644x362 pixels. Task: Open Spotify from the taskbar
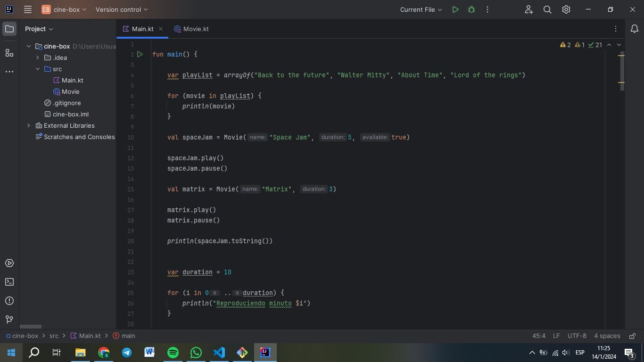173,353
